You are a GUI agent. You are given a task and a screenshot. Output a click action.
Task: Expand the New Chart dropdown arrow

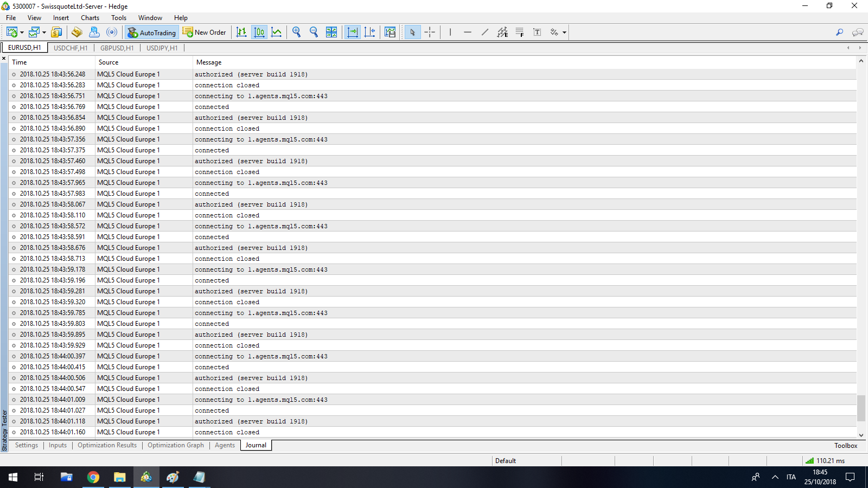(x=22, y=33)
